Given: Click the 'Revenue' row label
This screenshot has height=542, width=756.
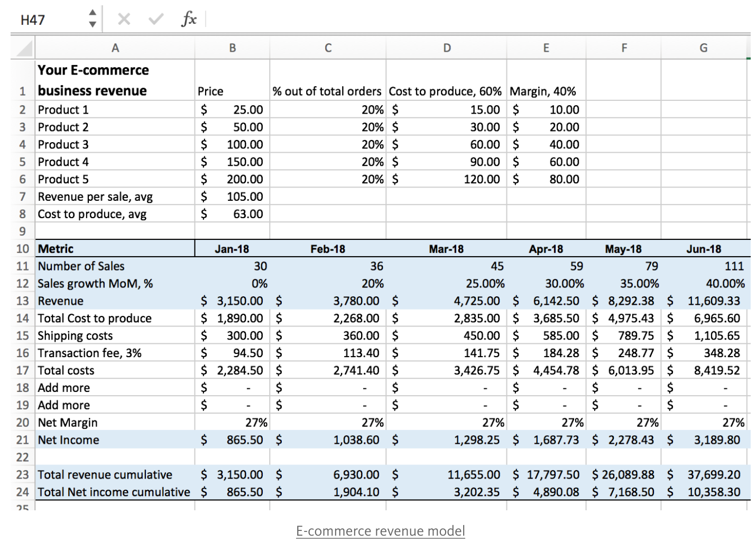Looking at the screenshot, I should (115, 301).
